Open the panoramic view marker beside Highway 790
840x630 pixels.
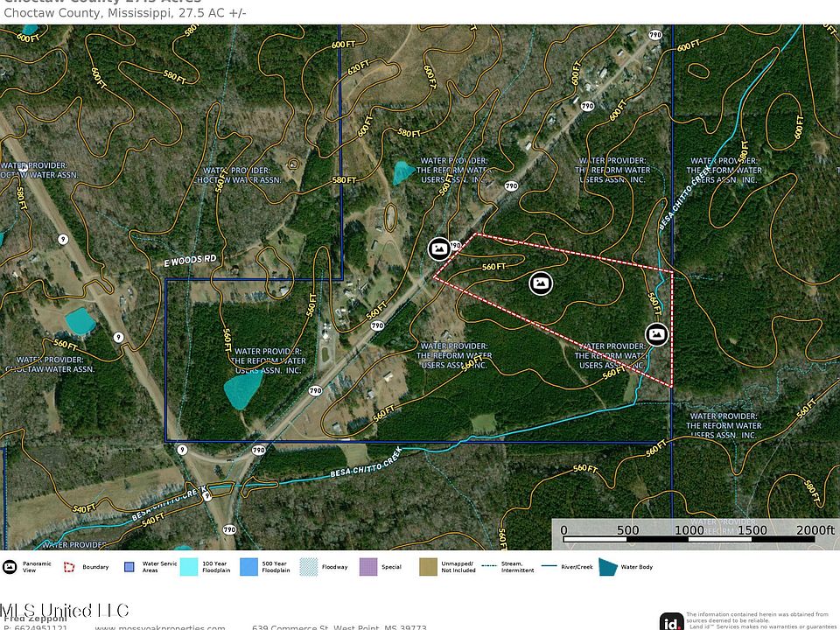[x=439, y=249]
